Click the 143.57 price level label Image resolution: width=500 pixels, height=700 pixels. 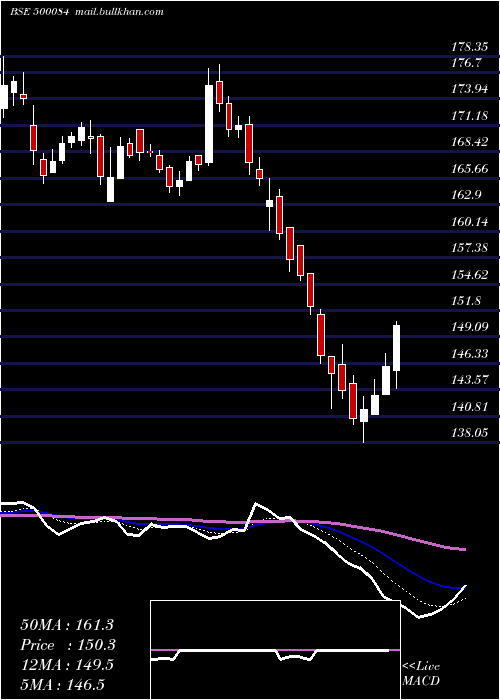point(470,380)
